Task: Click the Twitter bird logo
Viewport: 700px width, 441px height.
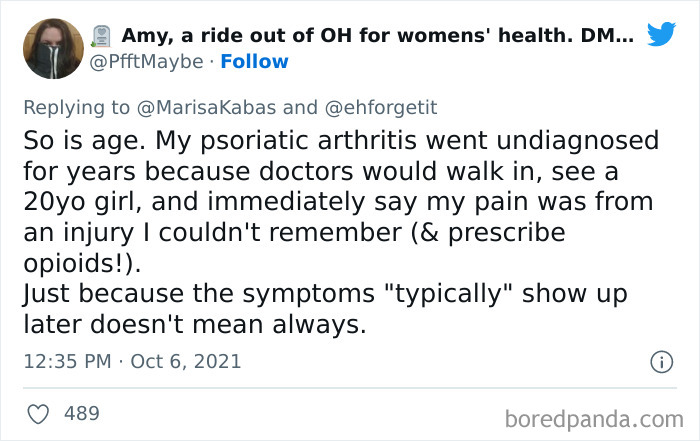Action: (661, 34)
